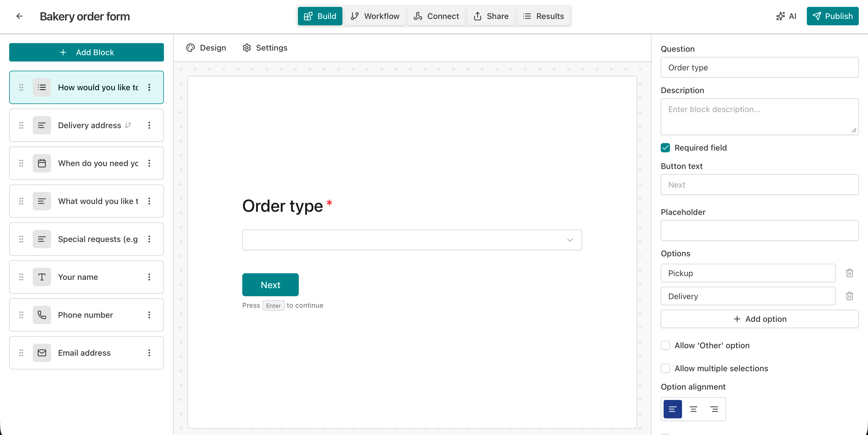Enable Allow multiple selections

[x=665, y=368]
